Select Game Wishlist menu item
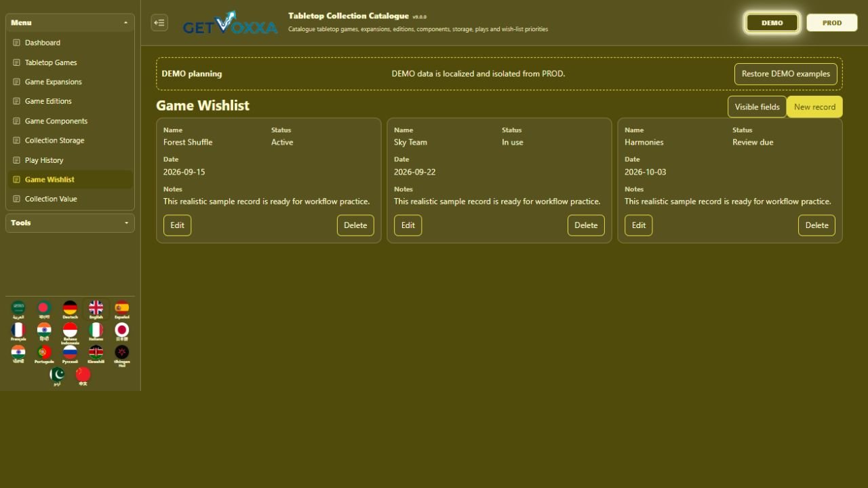Image resolution: width=868 pixels, height=488 pixels. point(70,179)
